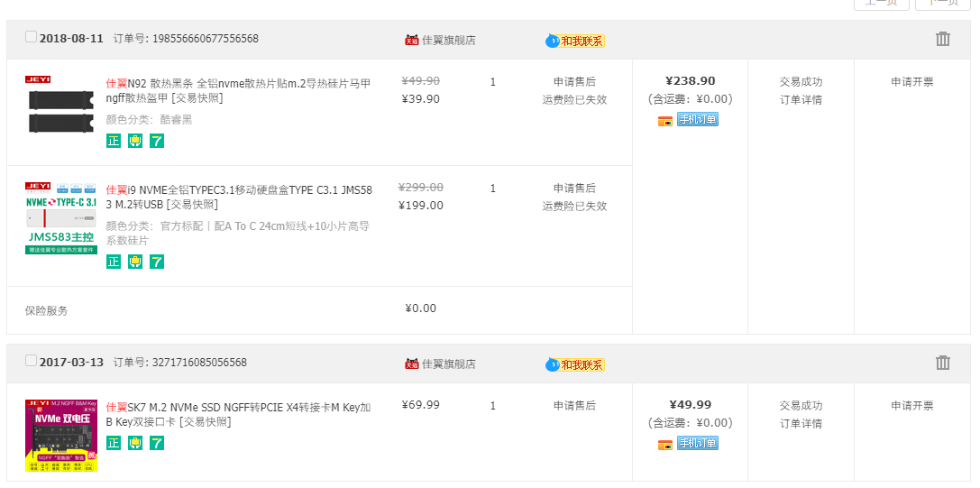The width and height of the screenshot is (980, 488).
Task: Click the 正 authenticity badge under the SK7 item
Action: pos(113,443)
